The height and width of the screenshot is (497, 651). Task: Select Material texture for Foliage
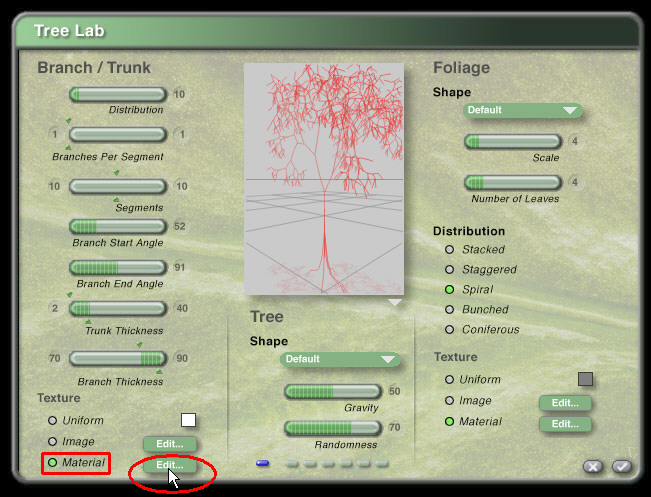(x=449, y=421)
